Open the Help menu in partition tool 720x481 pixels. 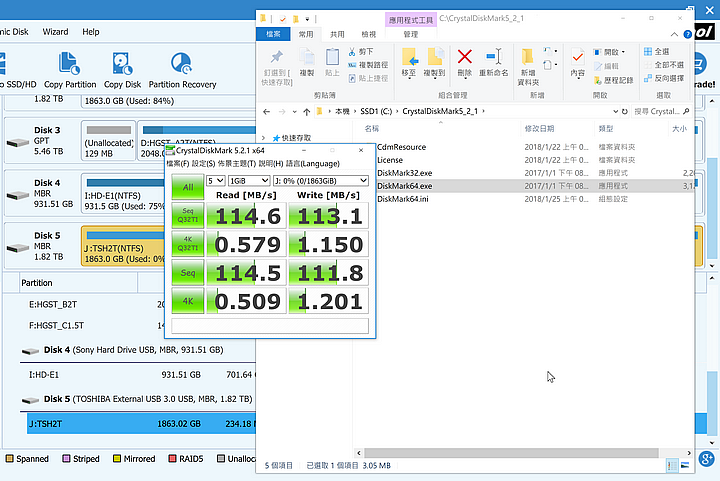[90, 32]
